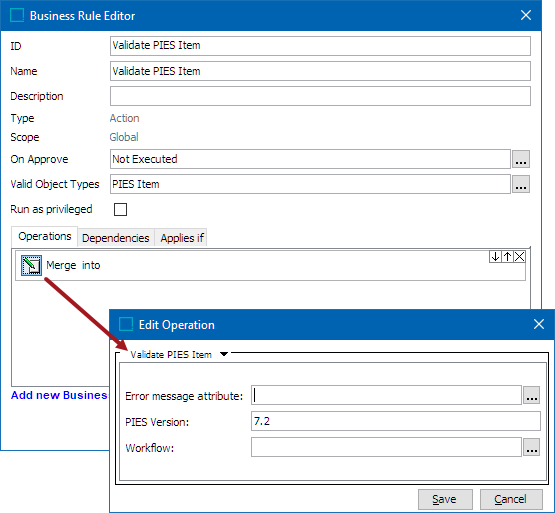This screenshot has width=555, height=513.
Task: Focus the PIES Version field
Action: (396, 421)
